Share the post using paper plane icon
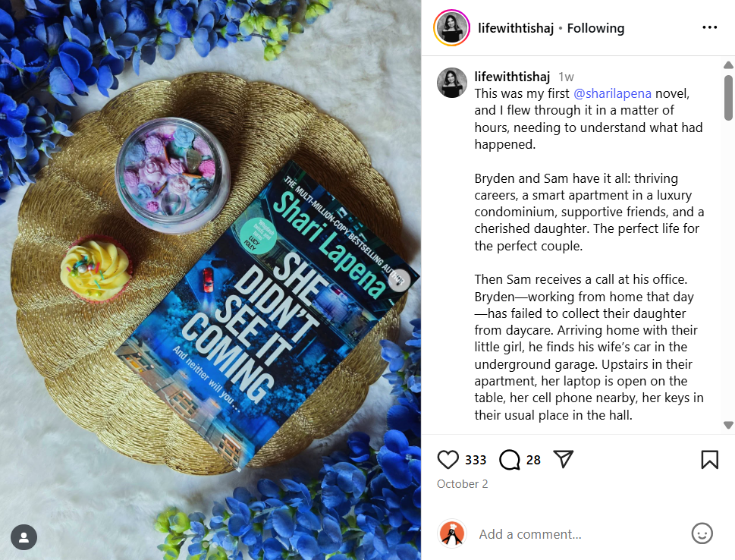Screen dimensions: 735x560 (x=564, y=459)
